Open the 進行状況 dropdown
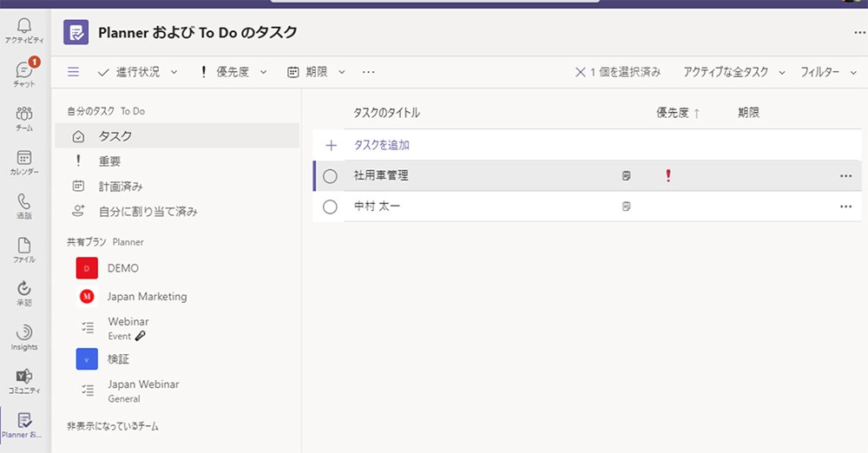This screenshot has width=868, height=453. coord(138,72)
